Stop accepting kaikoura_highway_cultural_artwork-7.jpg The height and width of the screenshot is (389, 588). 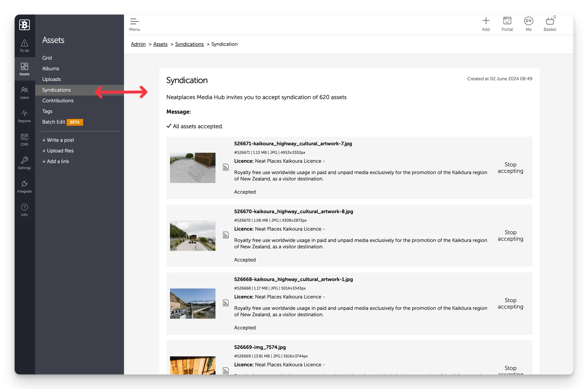[510, 168]
